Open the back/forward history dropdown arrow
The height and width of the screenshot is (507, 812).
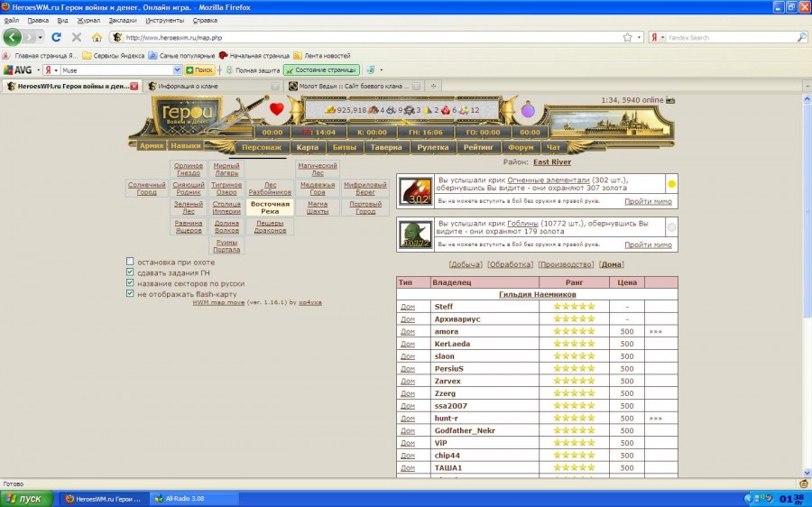point(41,37)
